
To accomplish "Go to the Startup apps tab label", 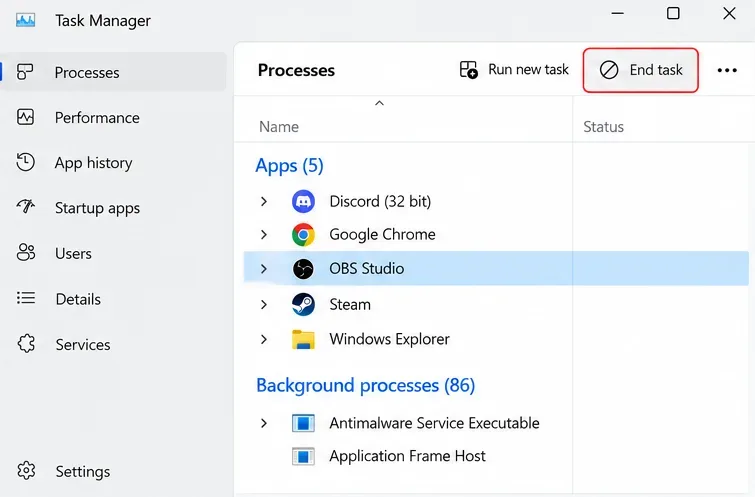I will click(x=97, y=208).
